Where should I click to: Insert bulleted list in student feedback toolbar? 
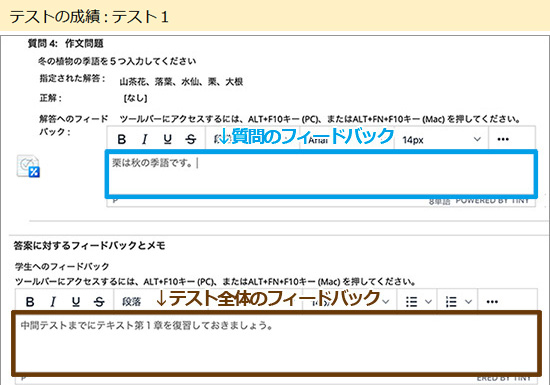tap(411, 302)
